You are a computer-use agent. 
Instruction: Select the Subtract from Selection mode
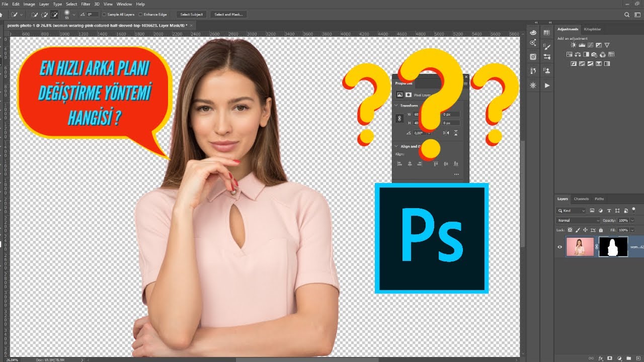[x=54, y=15]
